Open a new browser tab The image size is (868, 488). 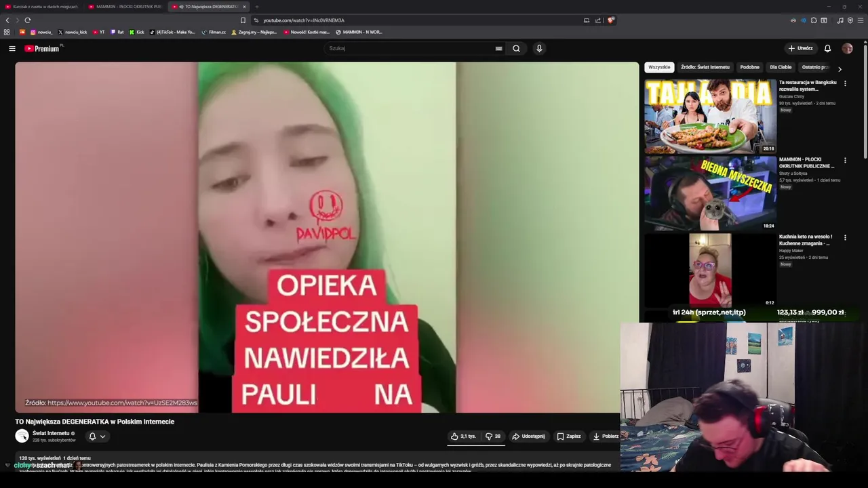tap(257, 7)
